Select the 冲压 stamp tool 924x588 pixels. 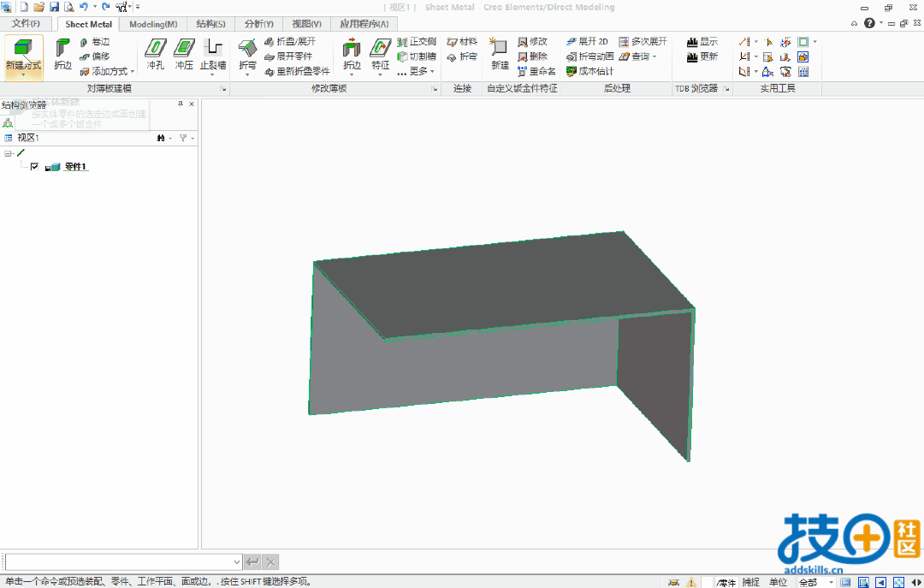[185, 54]
